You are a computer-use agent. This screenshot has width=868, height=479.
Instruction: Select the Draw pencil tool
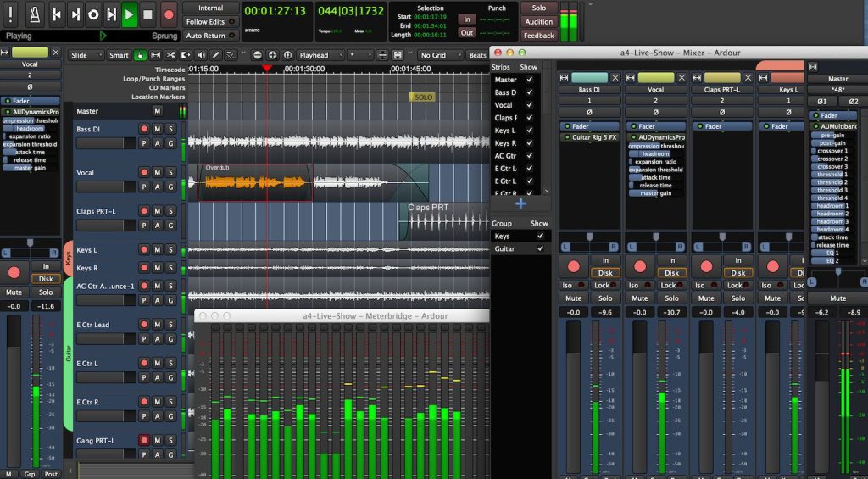point(215,55)
